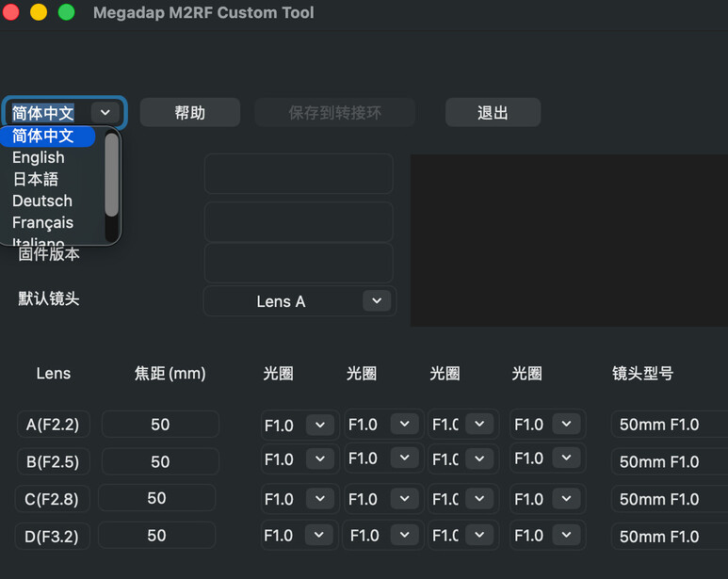Click the A(F2.2) lens button
Viewport: 728px width, 579px height.
pos(53,425)
